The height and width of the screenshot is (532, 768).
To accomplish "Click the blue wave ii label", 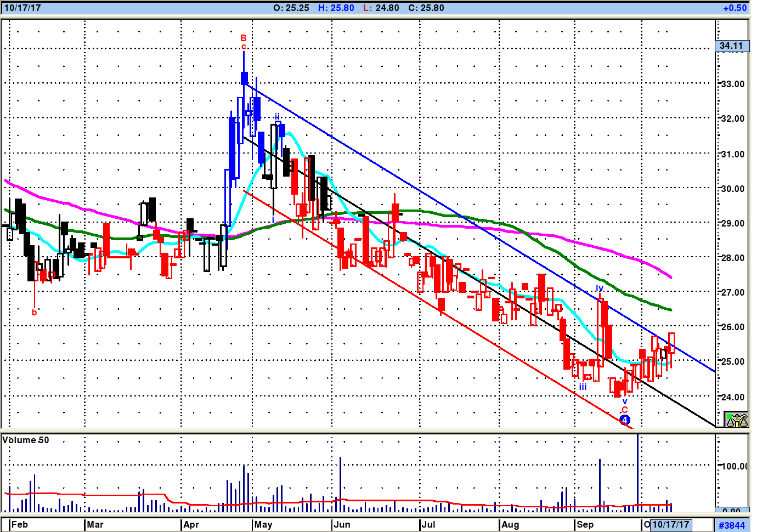I will pyautogui.click(x=277, y=117).
